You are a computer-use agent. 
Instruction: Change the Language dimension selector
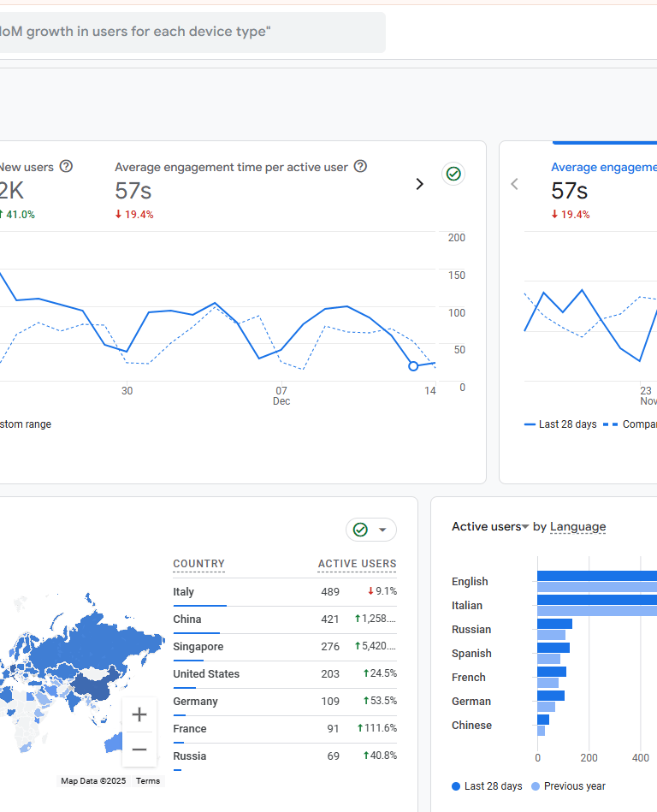[x=577, y=527]
